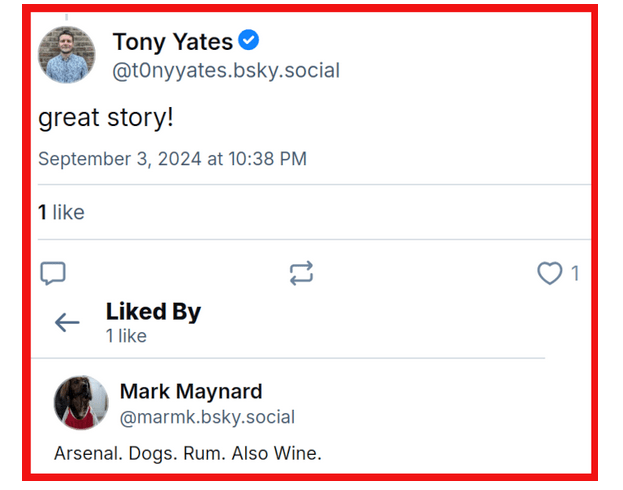The height and width of the screenshot is (490, 623).
Task: Click the bold "1" in the like count
Action: pos(43,212)
